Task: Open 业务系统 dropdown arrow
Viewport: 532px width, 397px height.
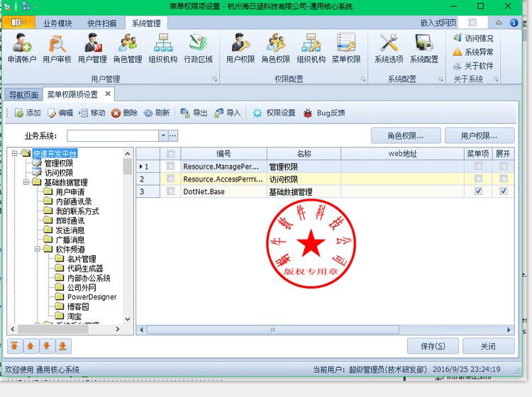Action: pyautogui.click(x=163, y=135)
